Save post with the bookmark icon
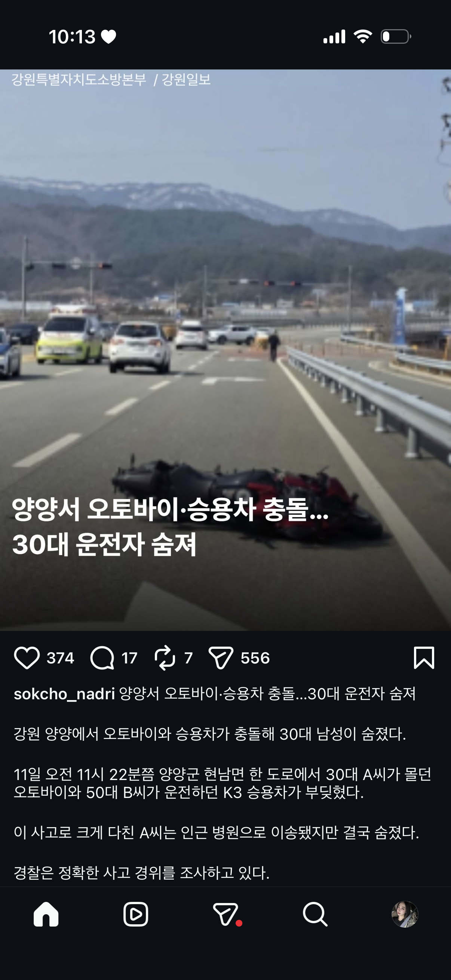Viewport: 451px width, 980px height. pos(424,657)
